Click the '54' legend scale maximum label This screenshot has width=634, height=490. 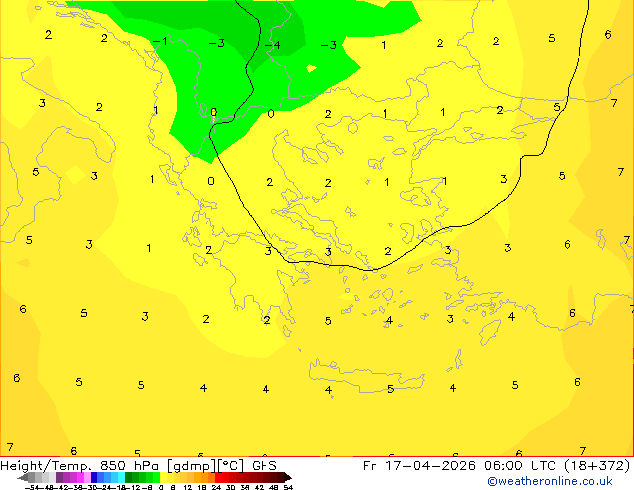tap(288, 488)
